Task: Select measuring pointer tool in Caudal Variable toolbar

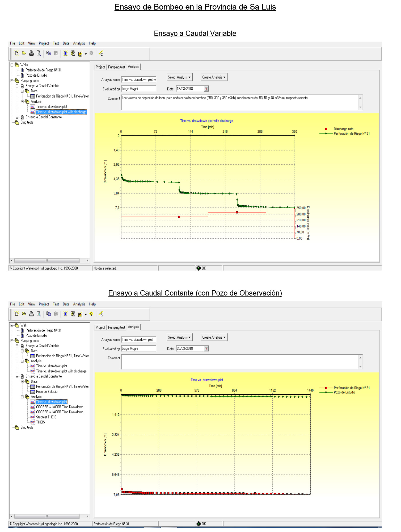Action: point(101,53)
